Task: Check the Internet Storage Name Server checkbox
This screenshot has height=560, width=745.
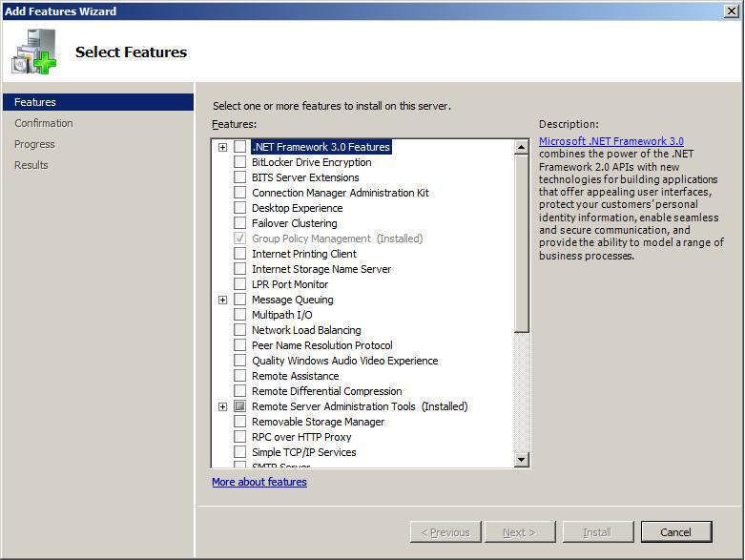Action: pos(240,269)
